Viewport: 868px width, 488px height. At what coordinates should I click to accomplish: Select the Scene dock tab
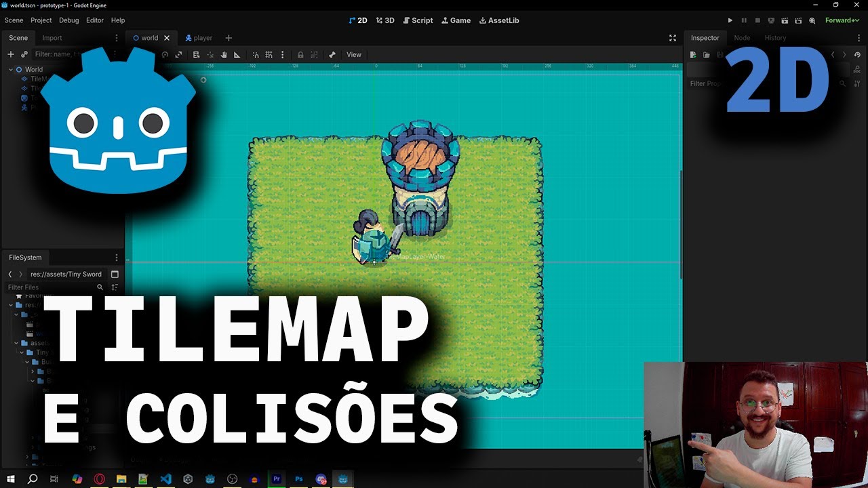pos(18,38)
